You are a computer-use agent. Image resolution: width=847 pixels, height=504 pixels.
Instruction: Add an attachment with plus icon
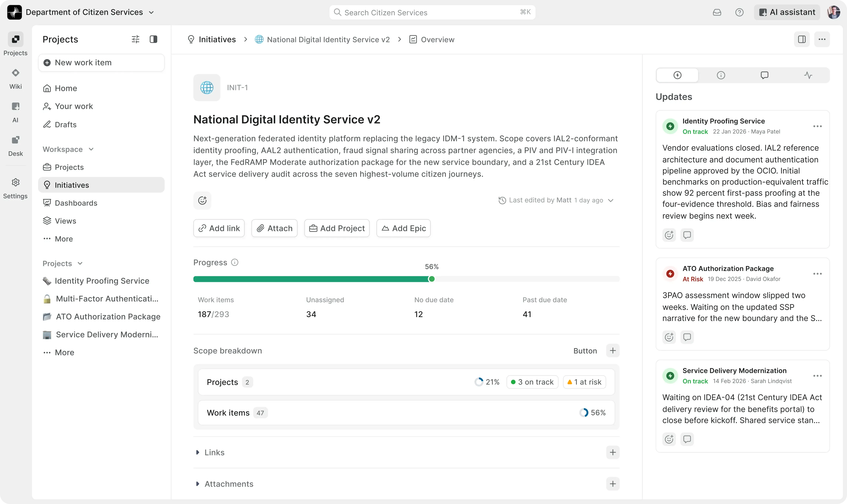[613, 484]
